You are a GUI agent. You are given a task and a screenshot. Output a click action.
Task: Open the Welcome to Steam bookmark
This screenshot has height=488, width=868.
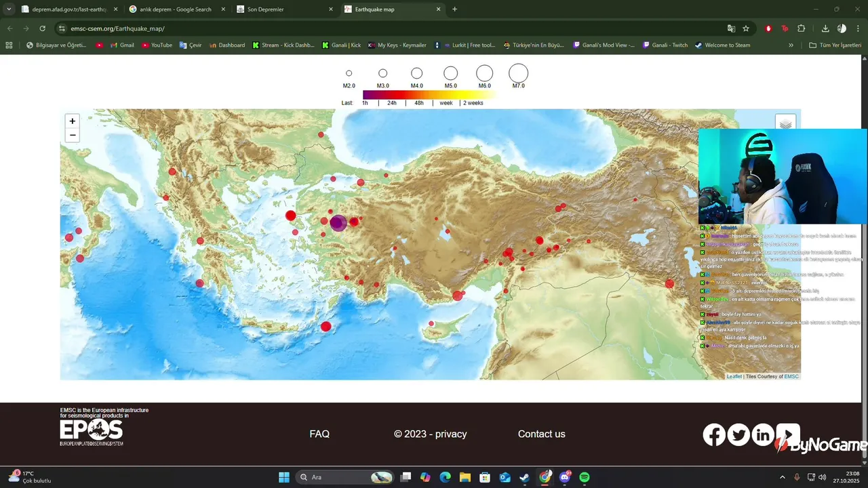[722, 45]
